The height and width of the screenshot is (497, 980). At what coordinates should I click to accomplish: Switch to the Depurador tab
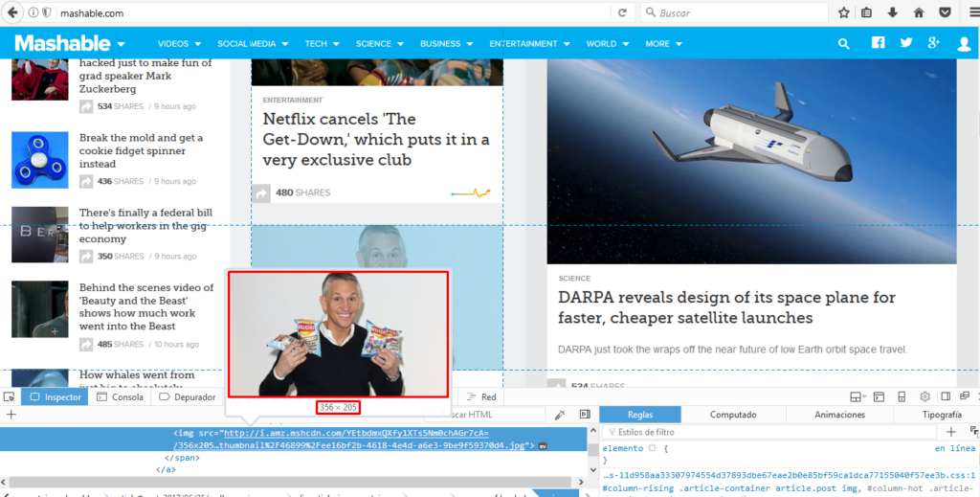(187, 397)
